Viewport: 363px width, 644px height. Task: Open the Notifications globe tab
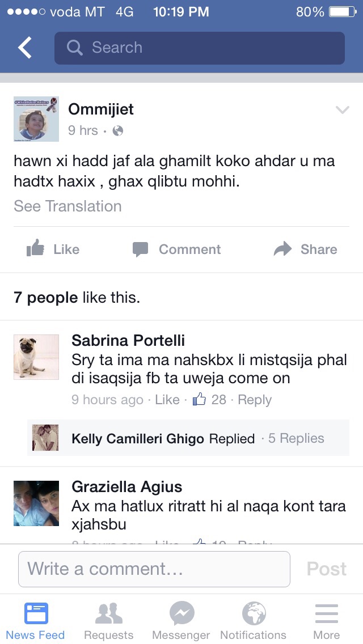pos(254,621)
